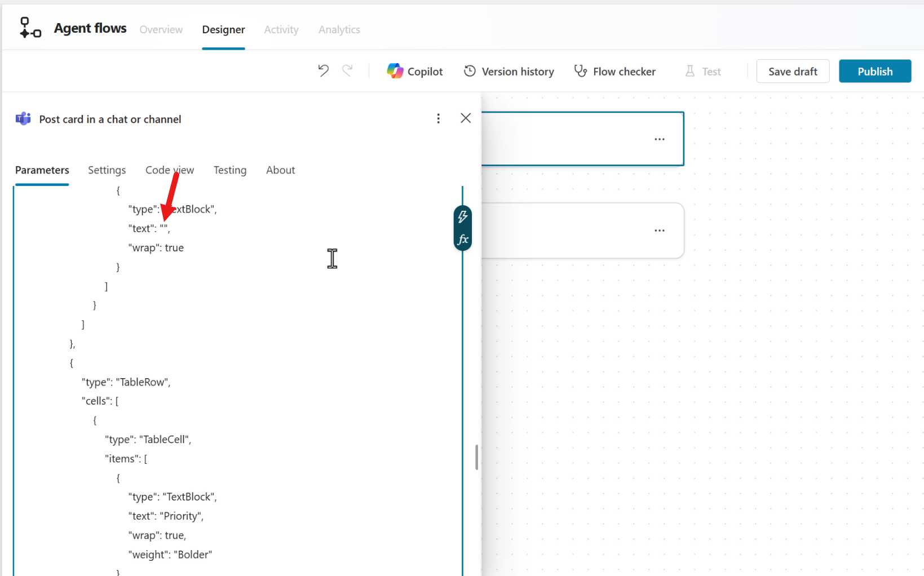Click the Test flask button
Image resolution: width=924 pixels, height=576 pixels.
[703, 71]
